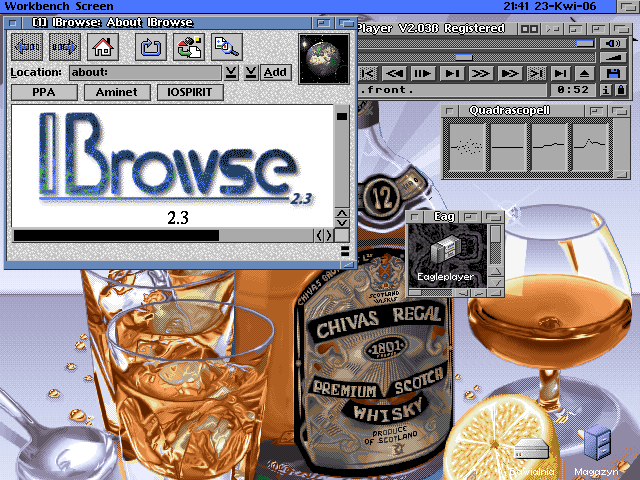Open the PPA fastlink button
The image size is (640, 480).
pyautogui.click(x=44, y=92)
